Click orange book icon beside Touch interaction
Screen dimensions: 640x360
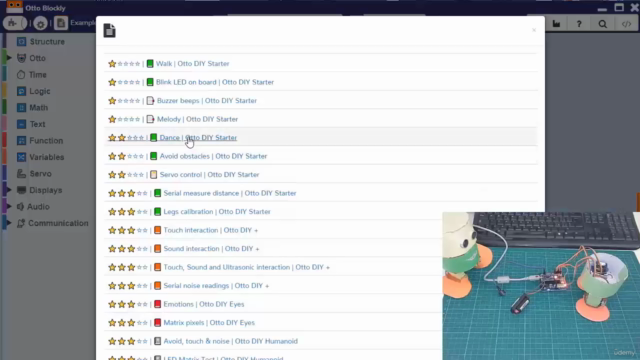[158, 230]
